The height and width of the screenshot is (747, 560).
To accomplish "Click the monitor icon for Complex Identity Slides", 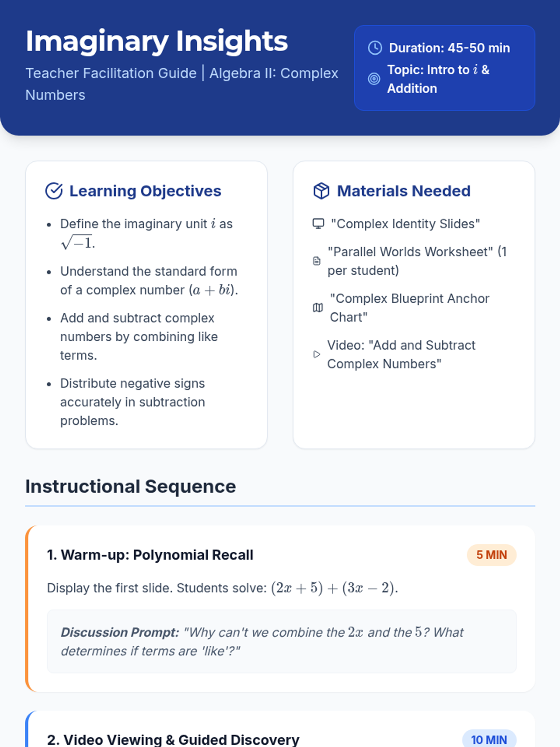I will click(318, 224).
